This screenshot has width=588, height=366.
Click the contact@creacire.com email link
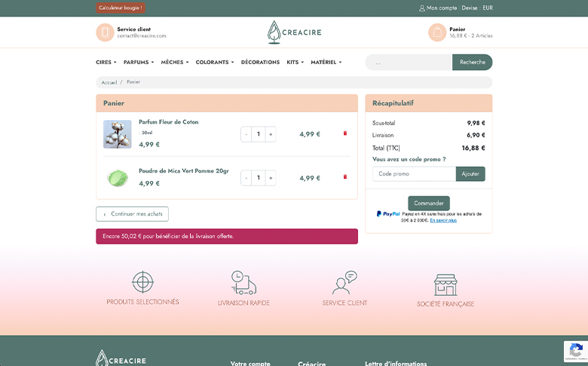(x=142, y=36)
